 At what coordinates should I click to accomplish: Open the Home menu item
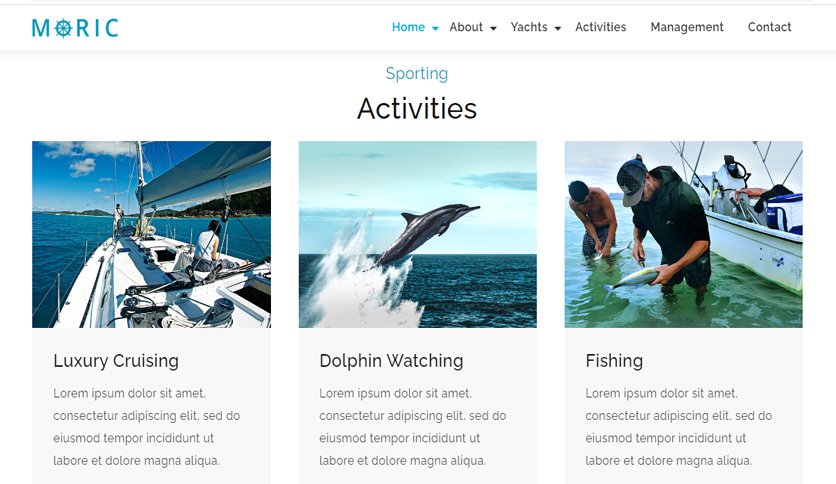coord(408,27)
